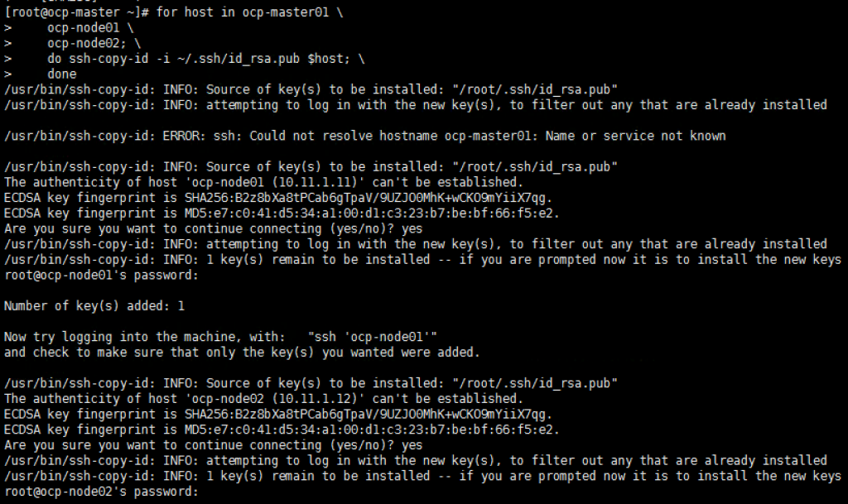
Task: Click the root@ocp-master shell prompt line
Action: (x=174, y=12)
